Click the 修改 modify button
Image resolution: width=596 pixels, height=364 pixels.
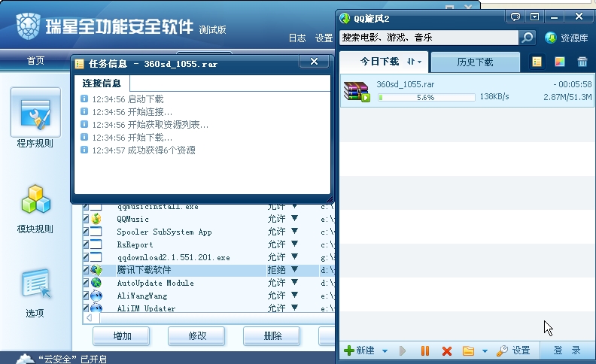(196, 336)
